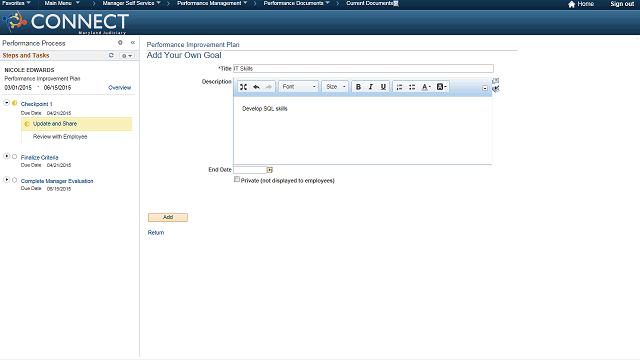Click the Complete Manager Evaluation status circle
This screenshot has width=640, height=360.
[x=15, y=180]
